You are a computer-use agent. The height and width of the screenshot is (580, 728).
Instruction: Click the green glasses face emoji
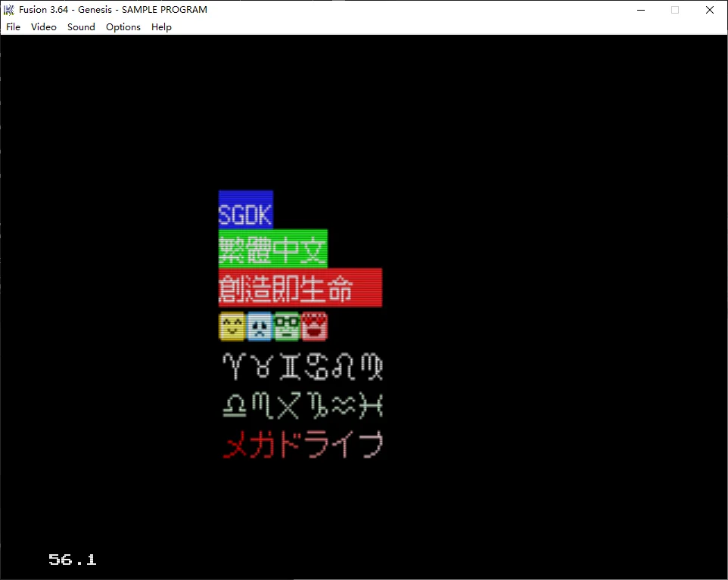287,326
